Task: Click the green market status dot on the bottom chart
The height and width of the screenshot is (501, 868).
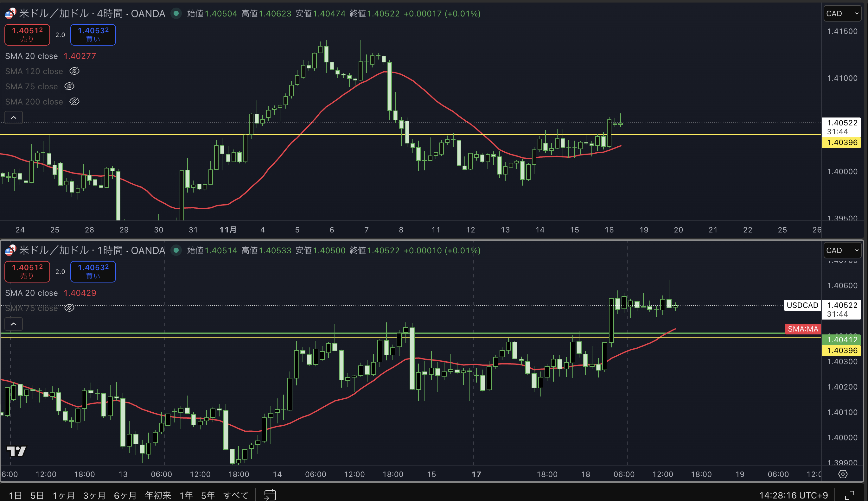Action: pyautogui.click(x=176, y=250)
